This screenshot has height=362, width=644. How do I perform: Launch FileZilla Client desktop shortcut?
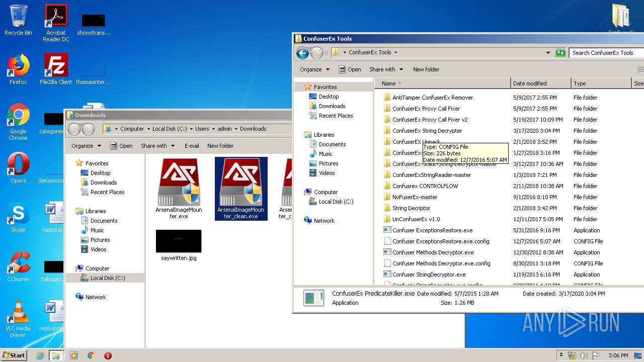56,69
